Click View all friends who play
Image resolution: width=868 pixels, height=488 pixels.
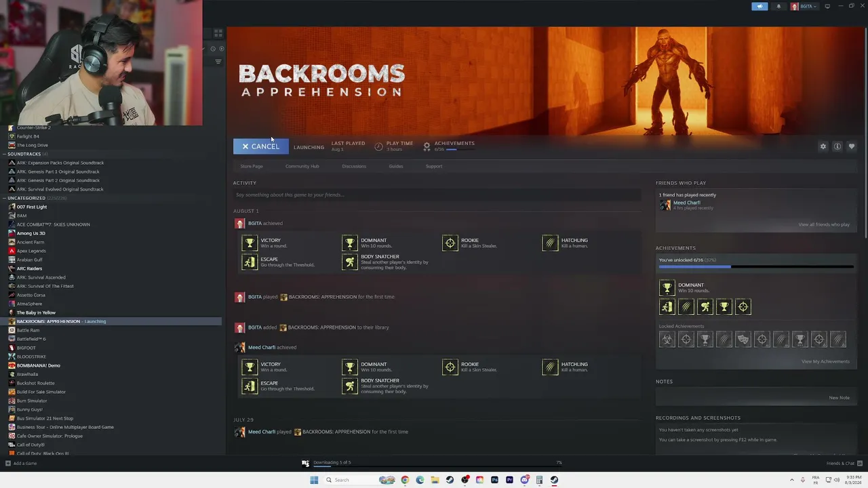[824, 224]
